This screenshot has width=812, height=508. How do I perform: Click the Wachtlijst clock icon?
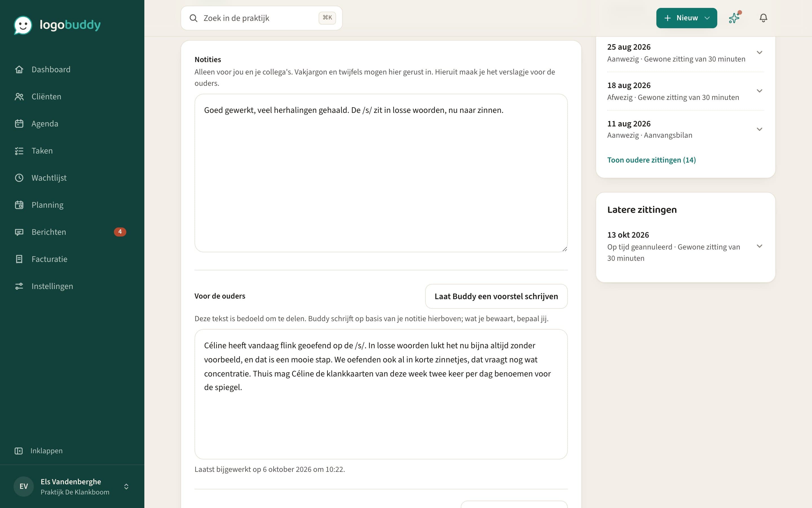pos(19,178)
